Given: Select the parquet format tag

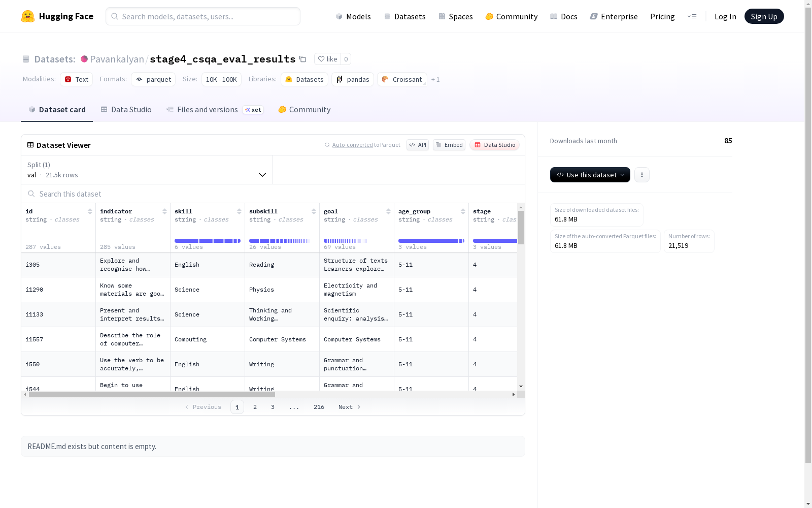Looking at the screenshot, I should [153, 79].
